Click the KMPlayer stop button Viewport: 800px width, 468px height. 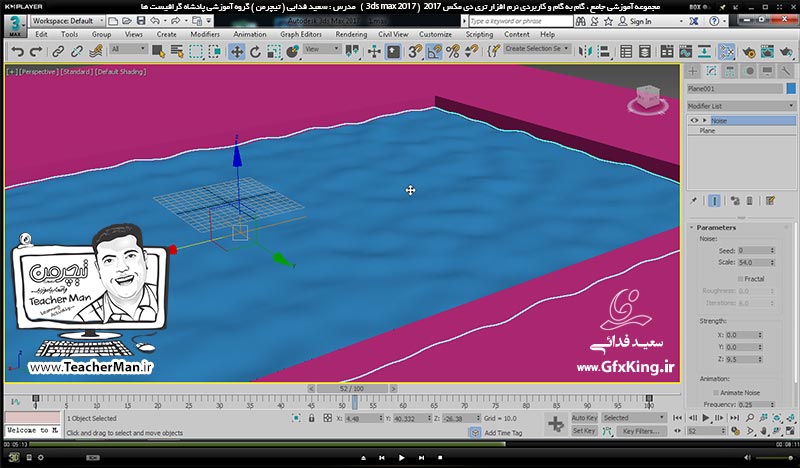[x=440, y=458]
